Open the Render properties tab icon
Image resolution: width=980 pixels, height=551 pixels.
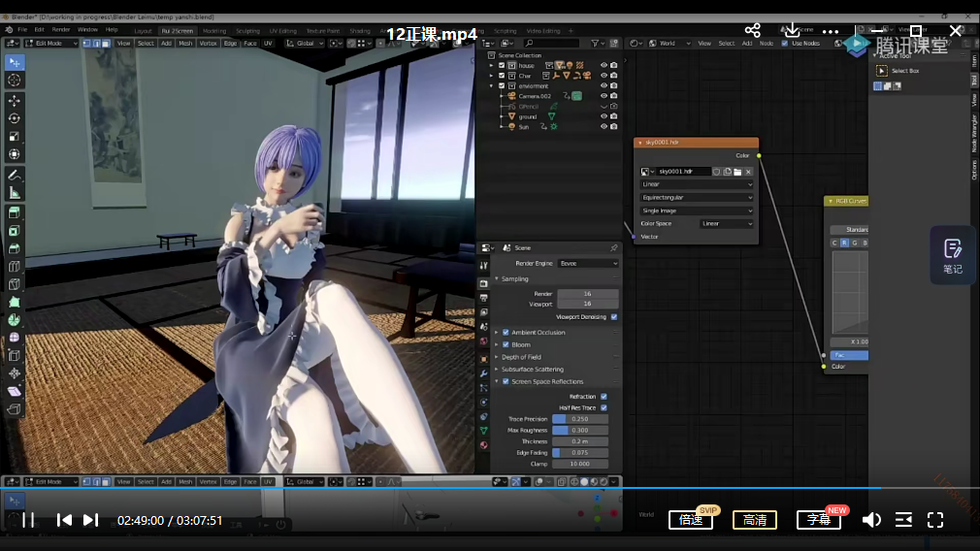(x=484, y=283)
